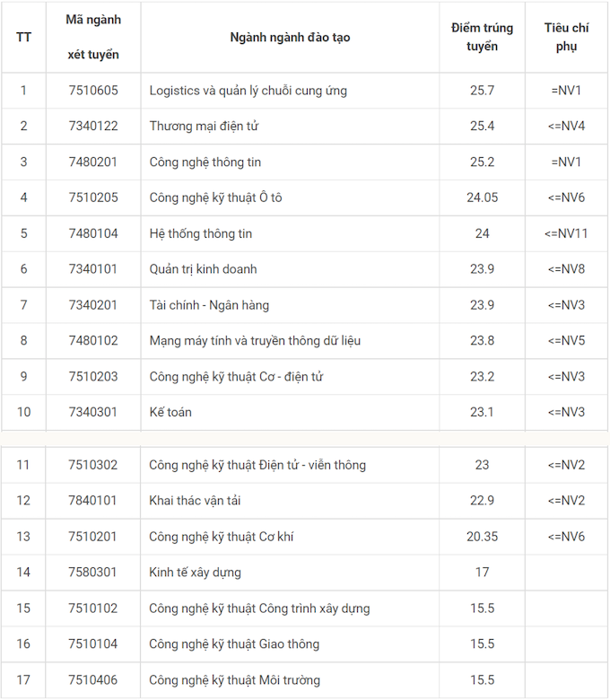610x700 pixels.
Task: Select the 'Kế toán' cell
Action: (170, 412)
